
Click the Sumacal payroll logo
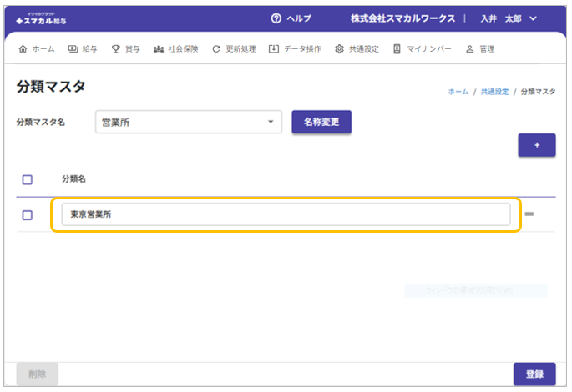point(42,18)
